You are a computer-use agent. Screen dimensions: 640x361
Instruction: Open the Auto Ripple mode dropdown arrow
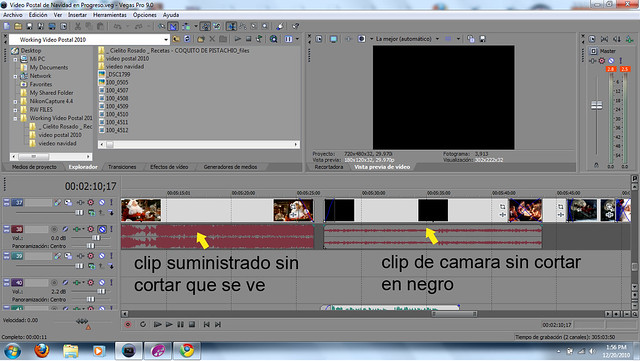tap(196, 26)
